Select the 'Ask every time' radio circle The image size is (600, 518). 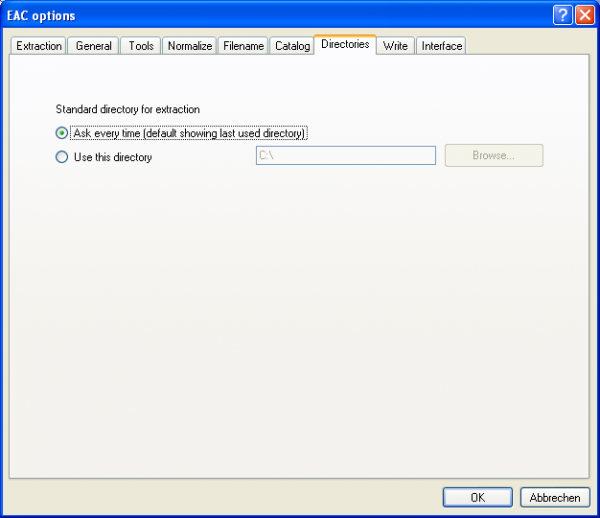point(62,133)
